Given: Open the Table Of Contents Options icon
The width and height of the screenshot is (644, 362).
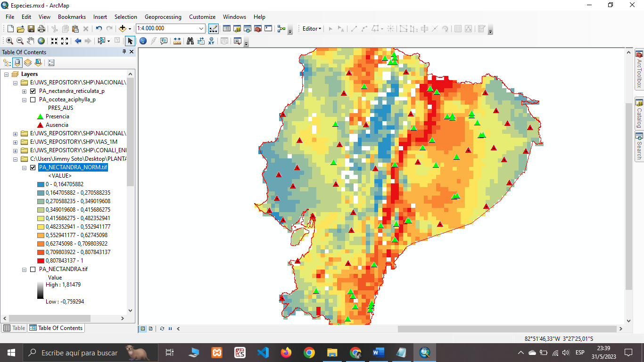Looking at the screenshot, I should (x=51, y=62).
